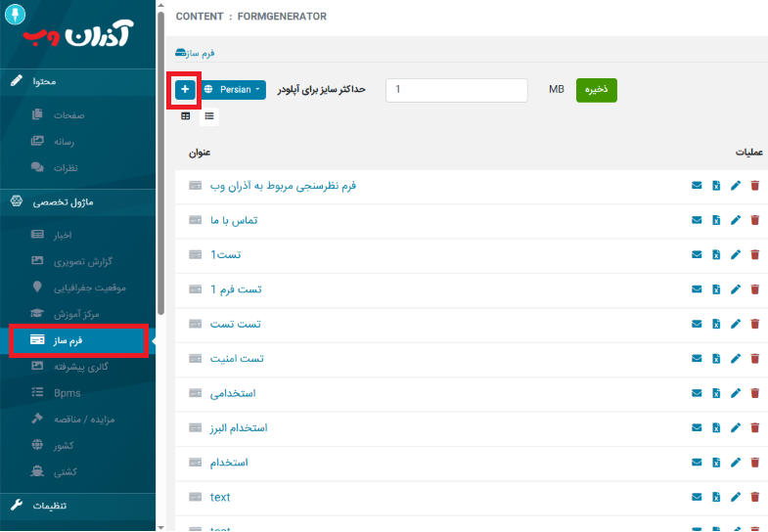
Task: Open the Persian language dropdown
Action: (x=233, y=90)
